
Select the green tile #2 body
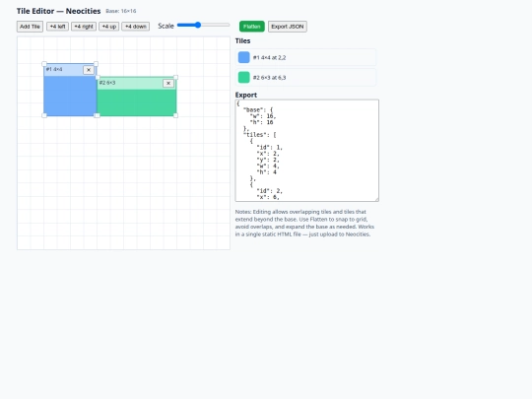click(136, 102)
